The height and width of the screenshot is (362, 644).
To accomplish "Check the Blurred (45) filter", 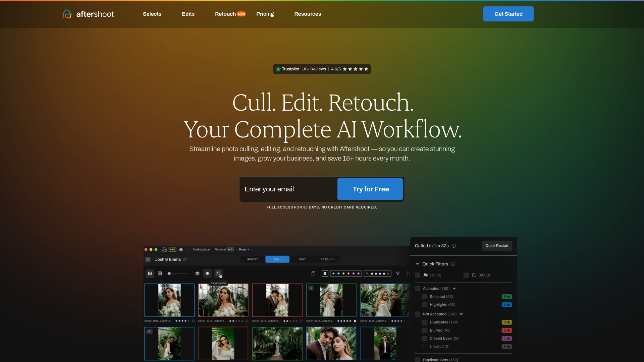I will pos(425,330).
